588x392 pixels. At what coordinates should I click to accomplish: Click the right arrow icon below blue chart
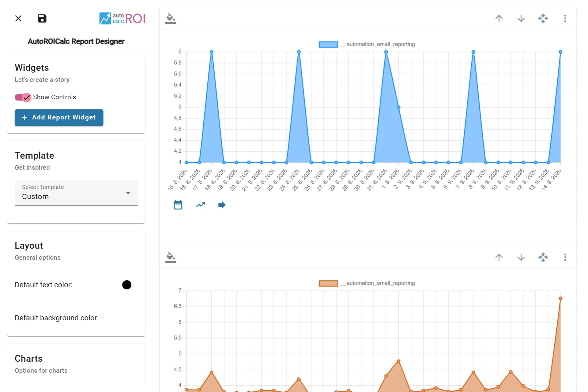tap(222, 205)
